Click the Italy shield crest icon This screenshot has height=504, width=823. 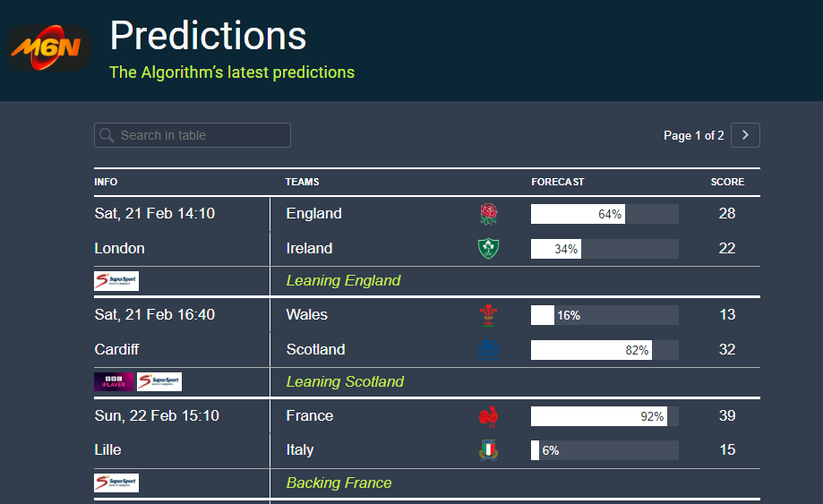click(488, 450)
